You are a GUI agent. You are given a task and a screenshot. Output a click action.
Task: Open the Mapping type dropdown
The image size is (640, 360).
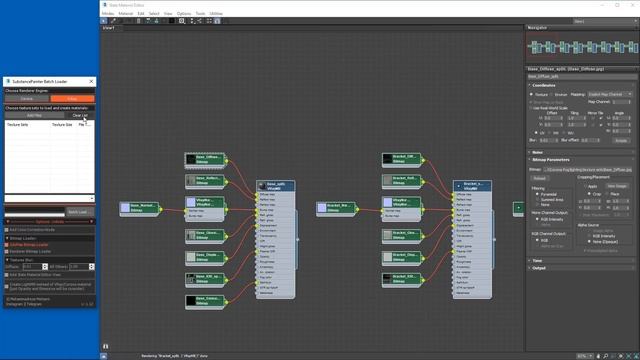[x=610, y=94]
